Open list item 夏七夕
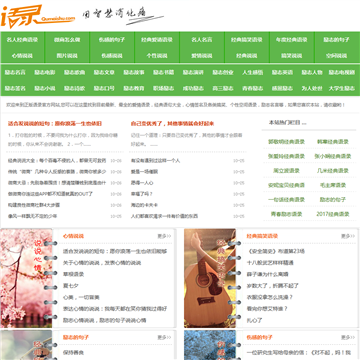The height and width of the screenshot is (360, 360). (71, 286)
